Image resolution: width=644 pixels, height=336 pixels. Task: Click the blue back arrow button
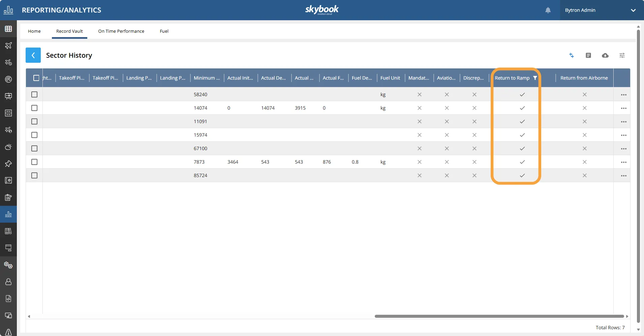tap(33, 55)
